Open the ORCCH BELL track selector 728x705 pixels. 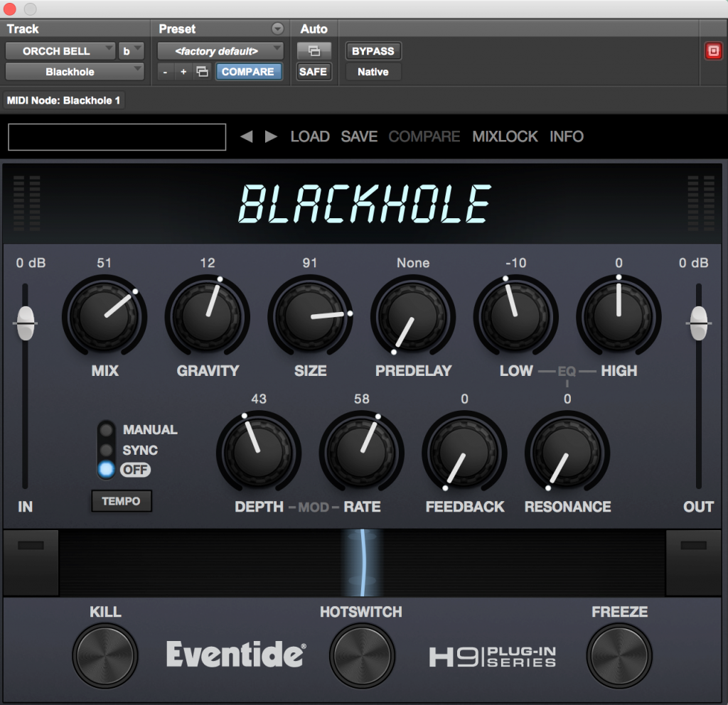[60, 51]
